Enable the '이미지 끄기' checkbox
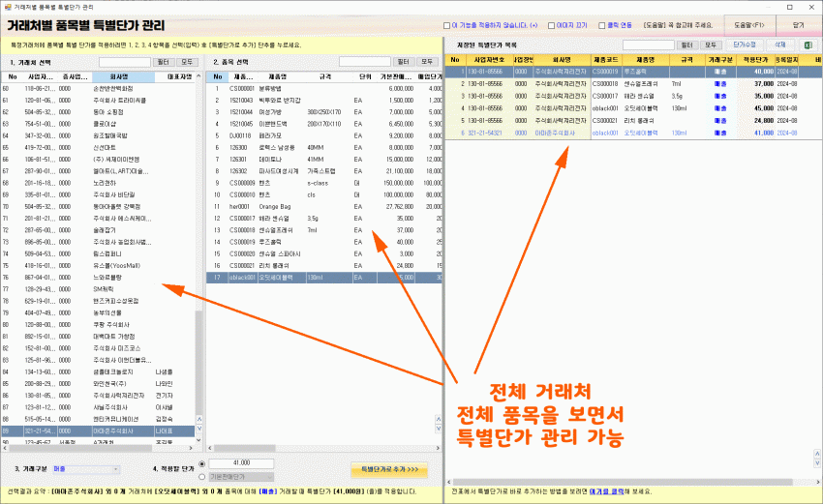The width and height of the screenshot is (823, 504). pos(553,26)
